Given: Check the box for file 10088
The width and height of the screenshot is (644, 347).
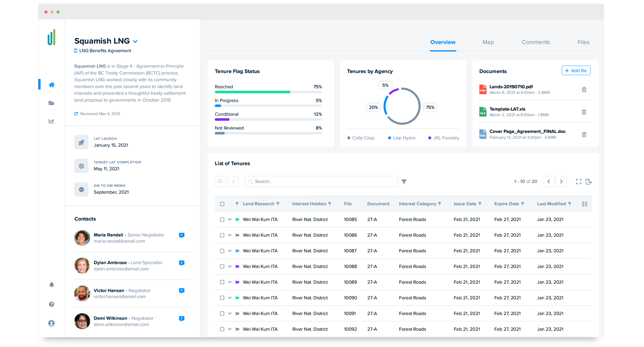Looking at the screenshot, I should [x=222, y=266].
